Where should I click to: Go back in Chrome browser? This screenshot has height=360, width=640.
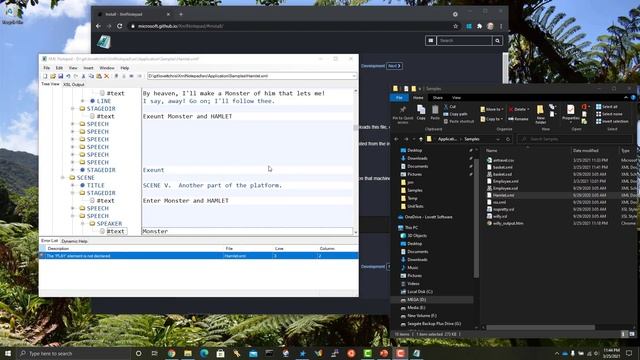(98, 26)
